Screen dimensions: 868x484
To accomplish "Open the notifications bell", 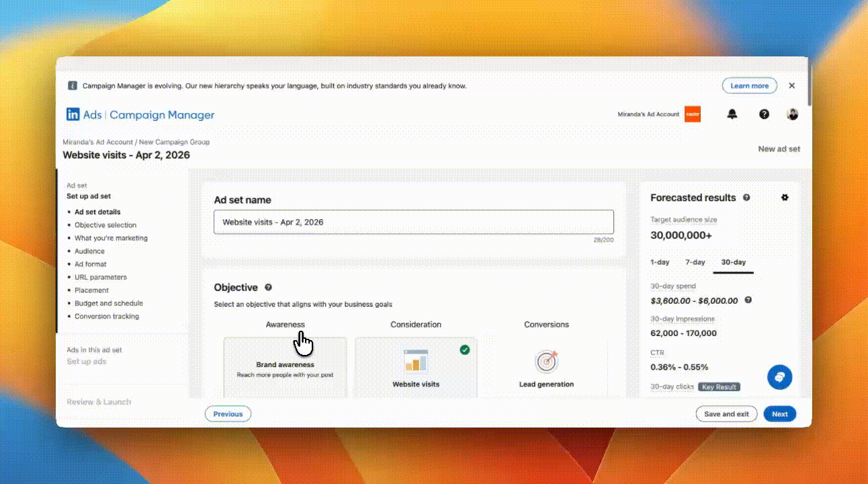I will (x=732, y=114).
